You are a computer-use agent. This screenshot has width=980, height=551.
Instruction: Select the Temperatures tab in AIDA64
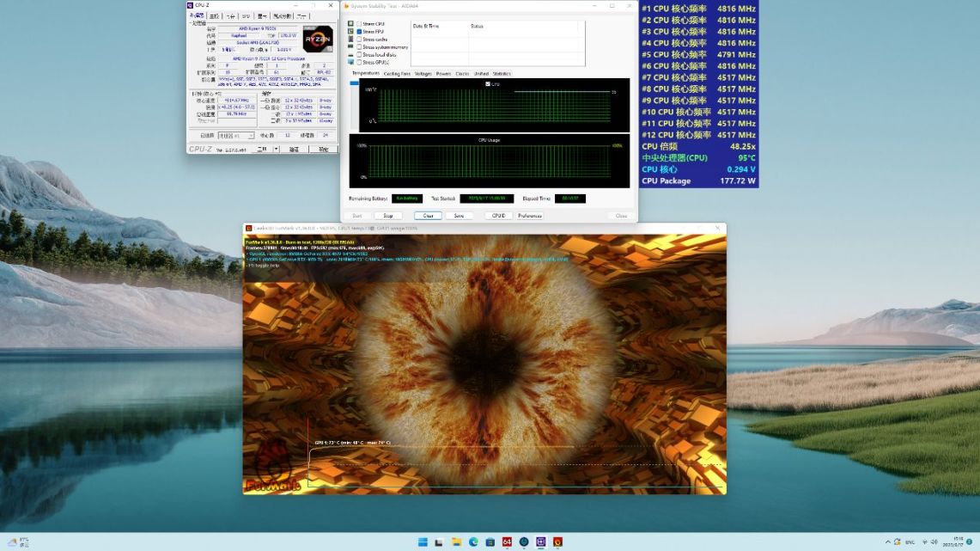point(366,73)
